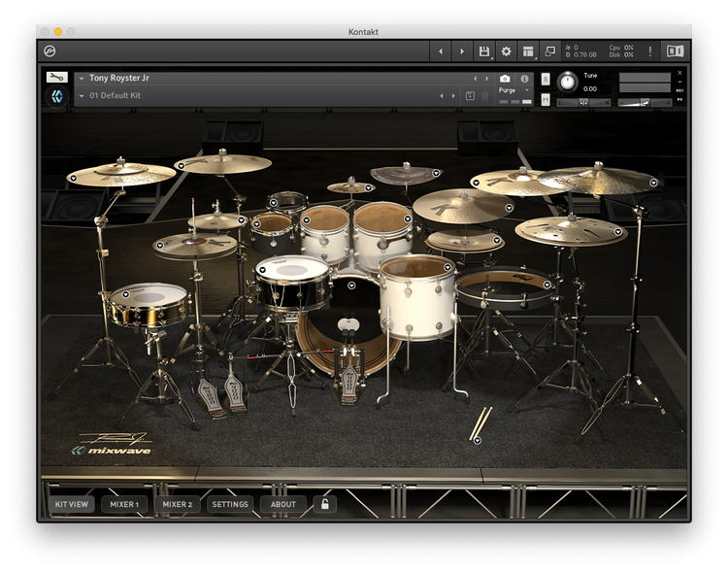Click the padlock icon beside the ABOUT tab

pyautogui.click(x=325, y=504)
